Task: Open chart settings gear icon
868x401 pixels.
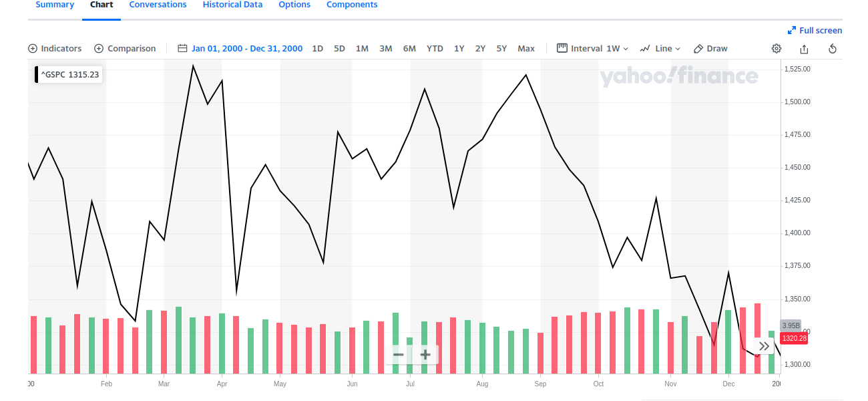Action: pyautogui.click(x=777, y=49)
